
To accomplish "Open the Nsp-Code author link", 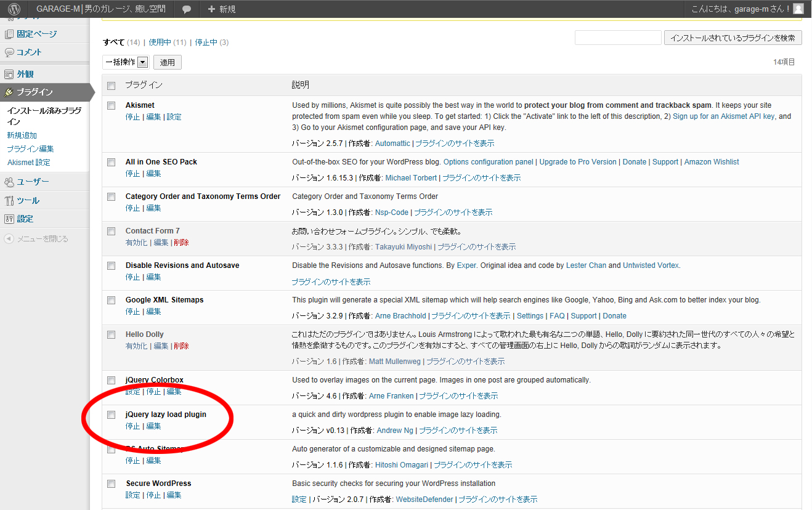I will (392, 212).
